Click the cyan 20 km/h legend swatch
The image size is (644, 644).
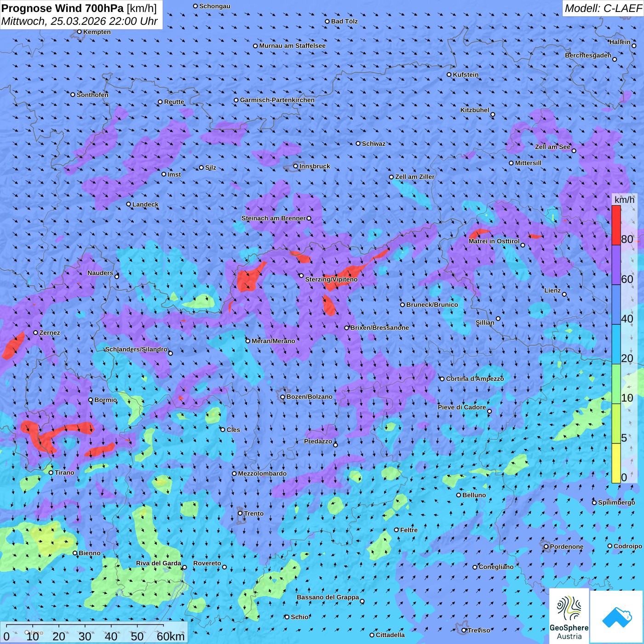pos(616,345)
